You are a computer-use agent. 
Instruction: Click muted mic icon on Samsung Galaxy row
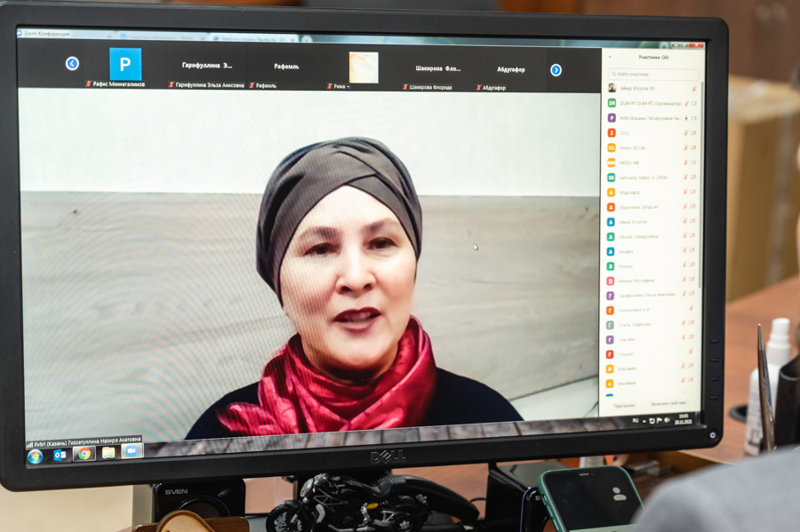click(x=685, y=178)
